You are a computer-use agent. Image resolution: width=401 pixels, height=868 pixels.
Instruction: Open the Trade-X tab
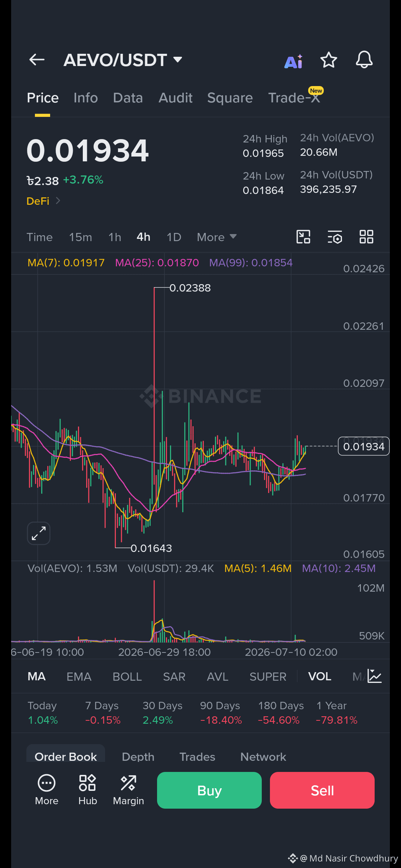point(294,98)
